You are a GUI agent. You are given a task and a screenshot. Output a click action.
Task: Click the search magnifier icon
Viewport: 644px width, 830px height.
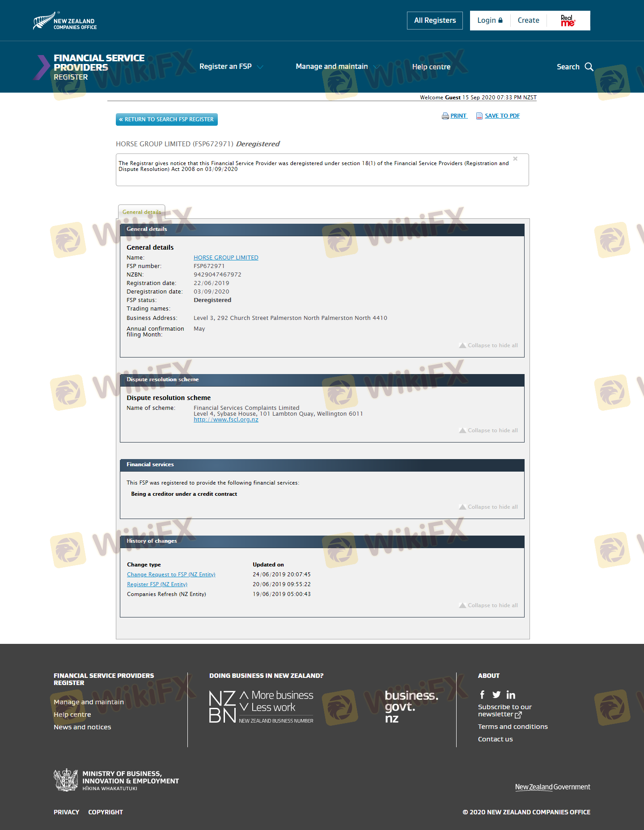click(x=589, y=67)
